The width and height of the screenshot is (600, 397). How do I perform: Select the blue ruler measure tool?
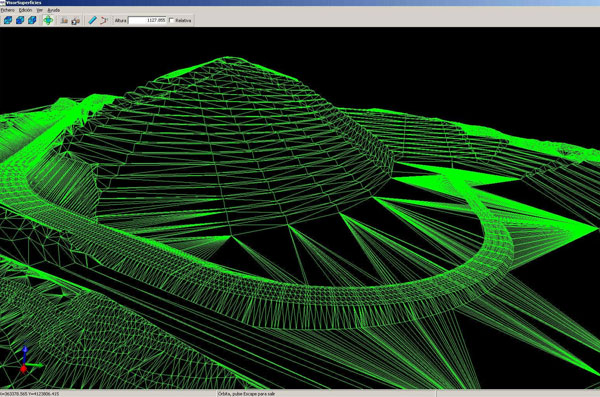92,20
